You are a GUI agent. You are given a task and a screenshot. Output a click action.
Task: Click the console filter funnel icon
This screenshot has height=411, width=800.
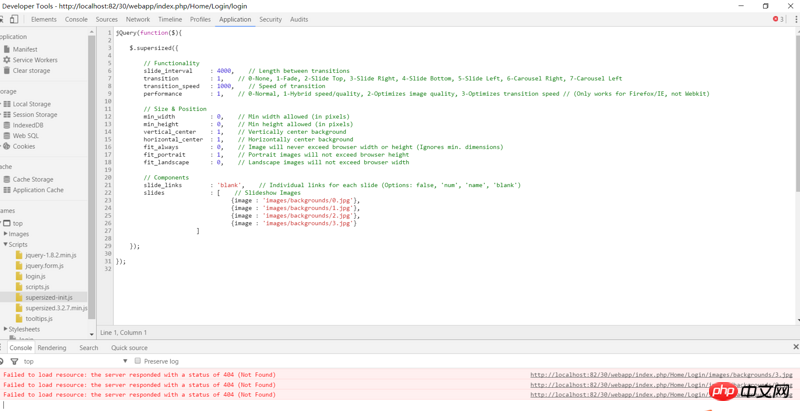tap(14, 361)
